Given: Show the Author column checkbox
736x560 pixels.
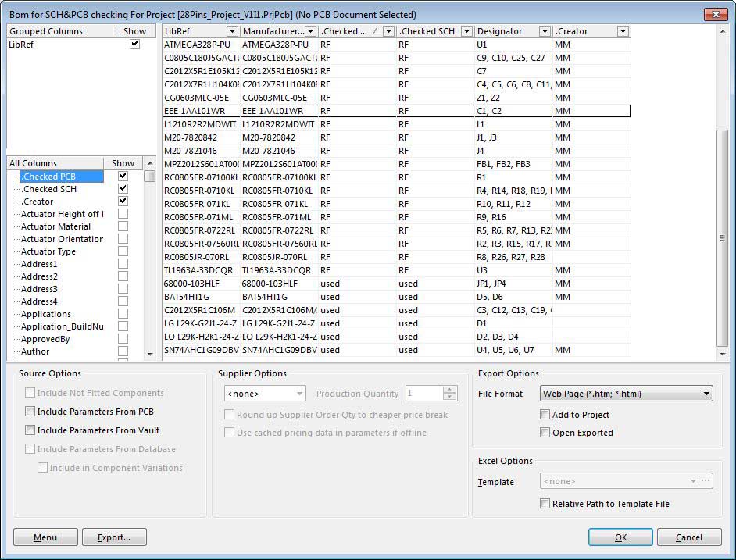Looking at the screenshot, I should coord(123,351).
